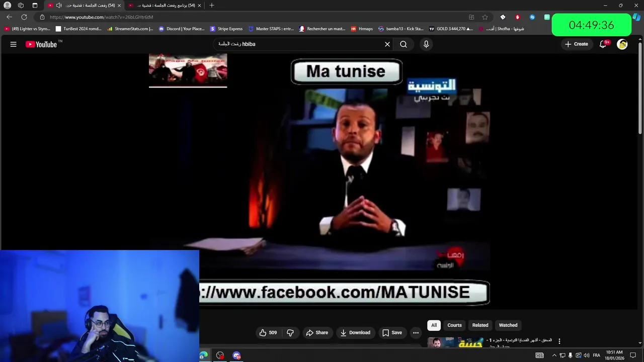
Task: Run search with the magnifier icon
Action: click(404, 44)
